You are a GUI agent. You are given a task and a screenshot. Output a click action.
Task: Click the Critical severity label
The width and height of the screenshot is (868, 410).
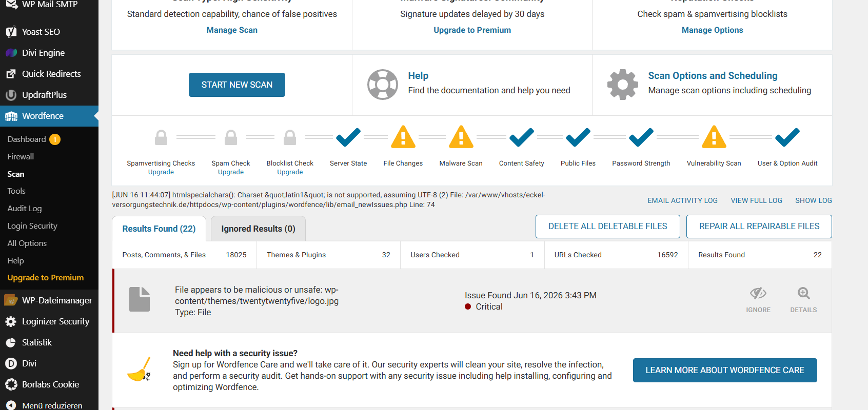(489, 306)
